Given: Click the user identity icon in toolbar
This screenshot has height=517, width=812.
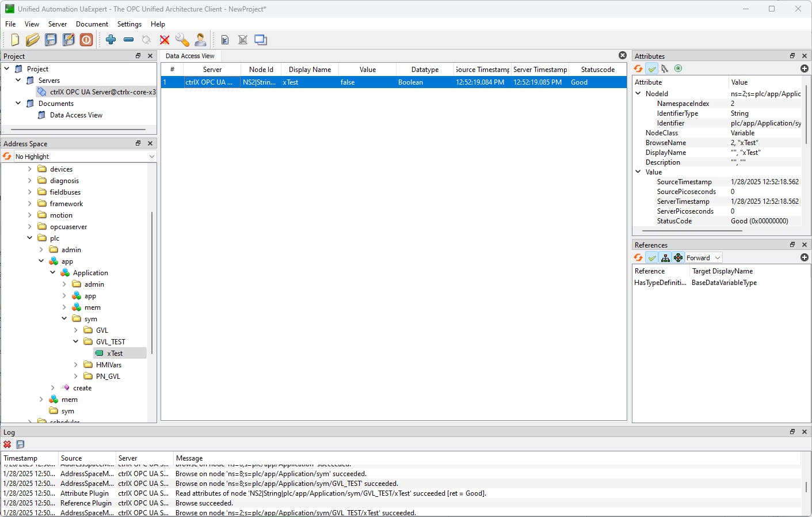Looking at the screenshot, I should point(200,40).
